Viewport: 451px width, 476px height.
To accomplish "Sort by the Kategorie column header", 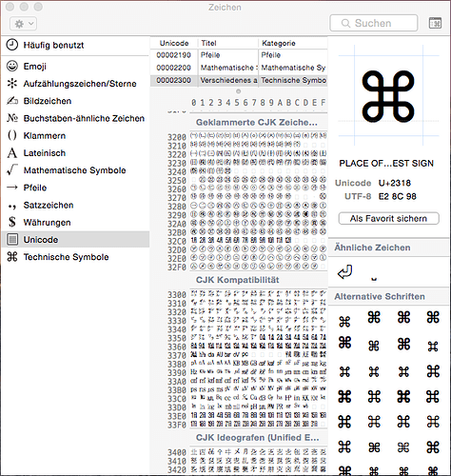I will 293,43.
